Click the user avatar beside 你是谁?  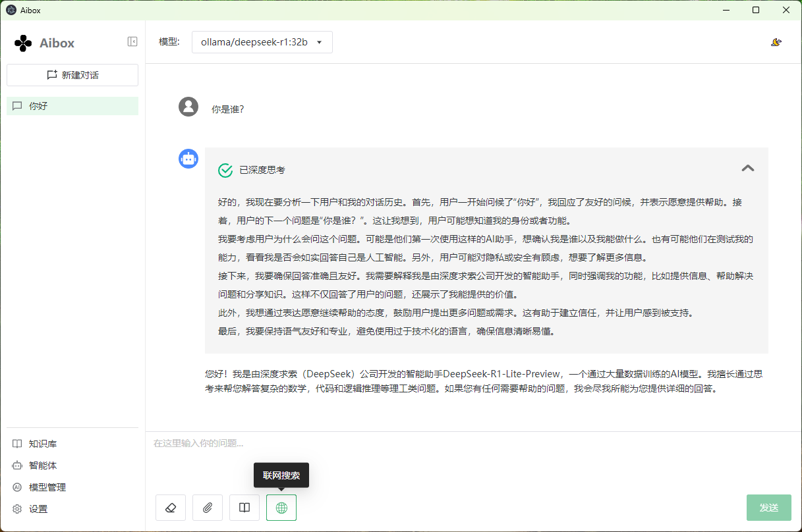click(188, 107)
